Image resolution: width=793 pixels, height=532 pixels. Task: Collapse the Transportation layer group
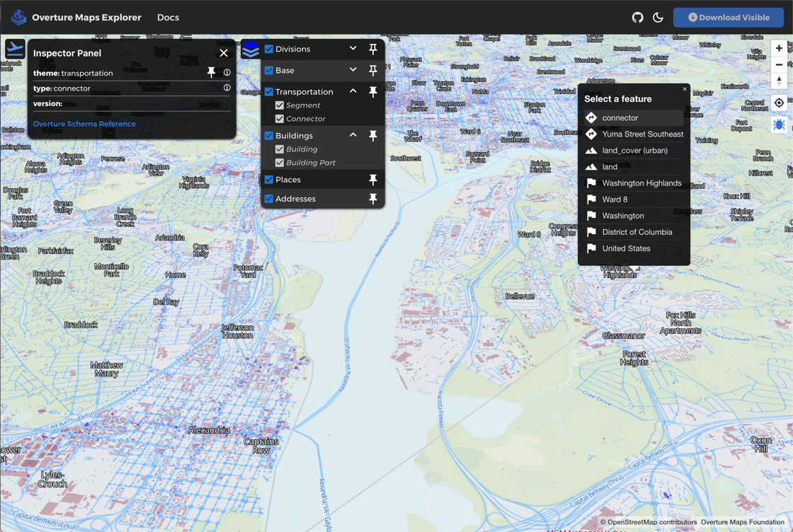pyautogui.click(x=353, y=91)
